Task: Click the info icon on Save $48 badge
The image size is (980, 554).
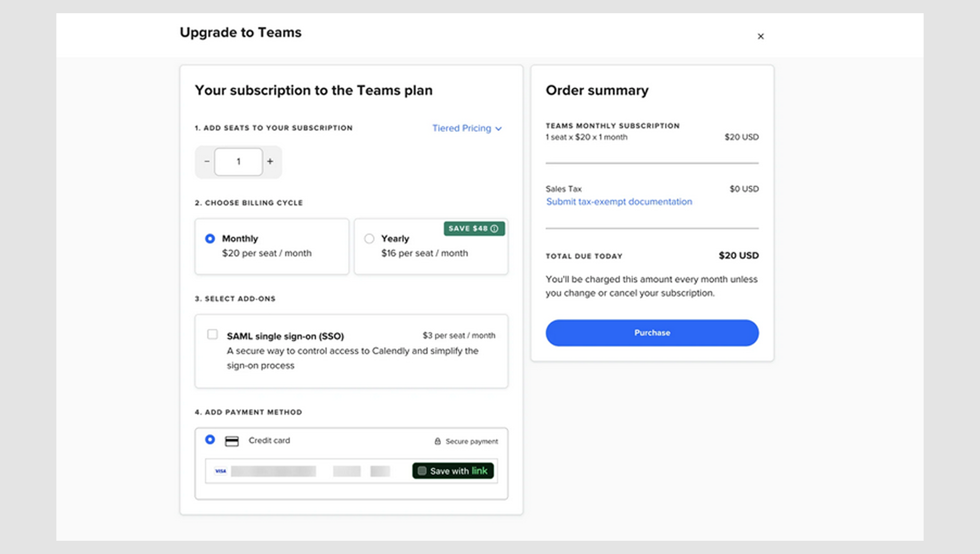Action: pyautogui.click(x=495, y=228)
